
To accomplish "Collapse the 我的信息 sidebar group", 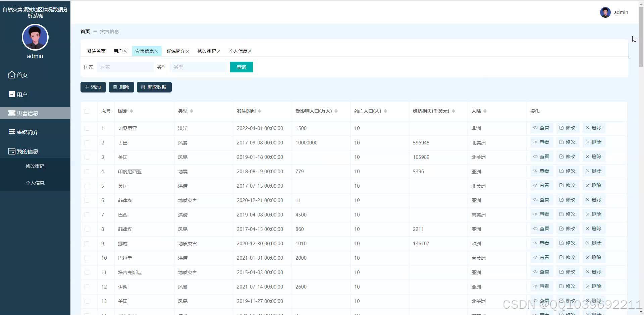I will 35,151.
